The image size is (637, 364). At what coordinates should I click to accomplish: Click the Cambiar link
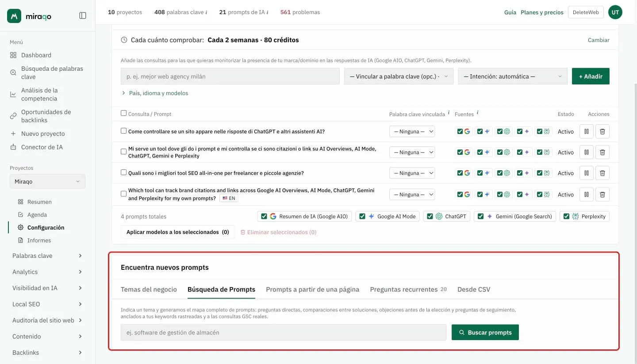[x=599, y=40]
